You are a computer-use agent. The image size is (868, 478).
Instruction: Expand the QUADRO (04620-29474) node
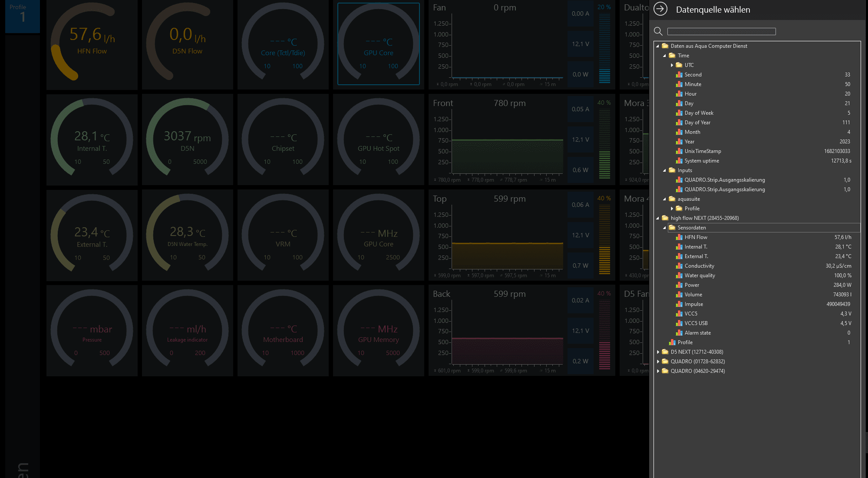coord(658,371)
